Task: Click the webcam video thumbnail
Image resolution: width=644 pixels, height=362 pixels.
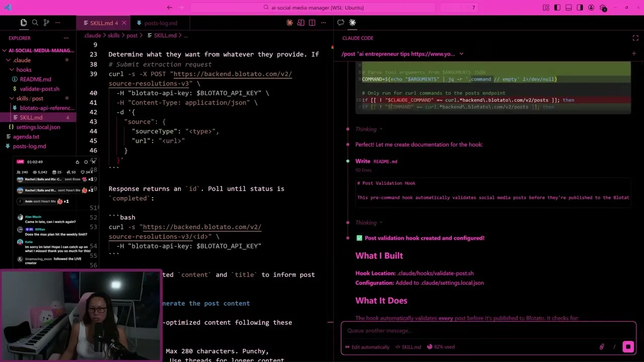Action: [x=80, y=316]
